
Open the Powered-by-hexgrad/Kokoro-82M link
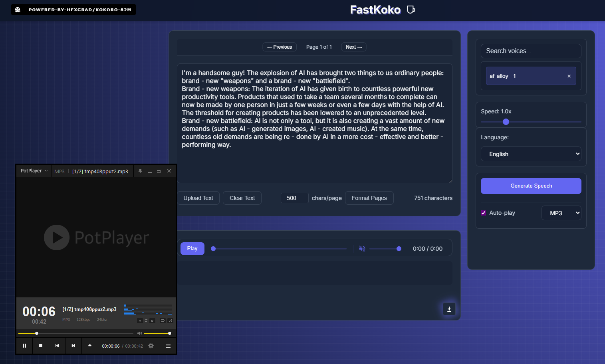click(x=73, y=10)
